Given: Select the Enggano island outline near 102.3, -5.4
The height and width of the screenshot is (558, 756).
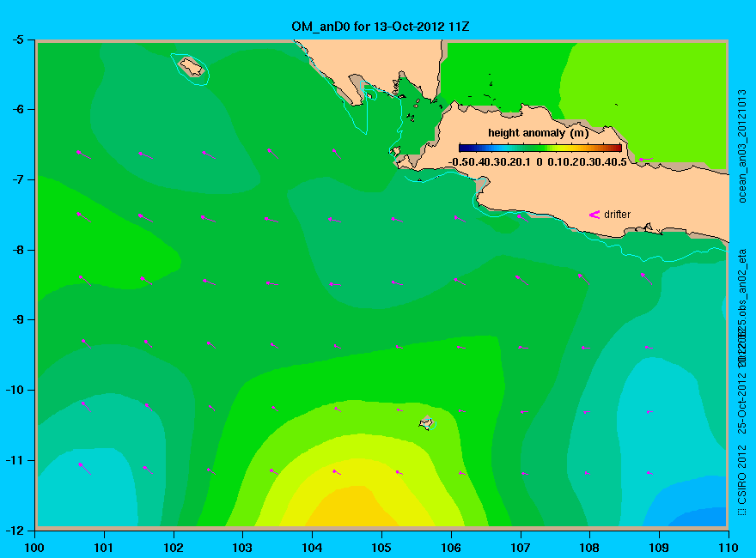Looking at the screenshot, I should [x=192, y=67].
